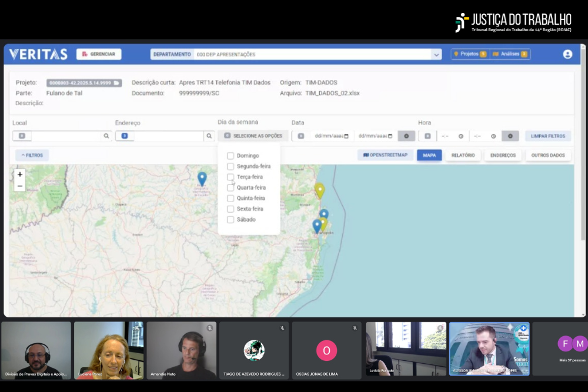
Task: Click the search icon in Endereço field
Action: [209, 136]
